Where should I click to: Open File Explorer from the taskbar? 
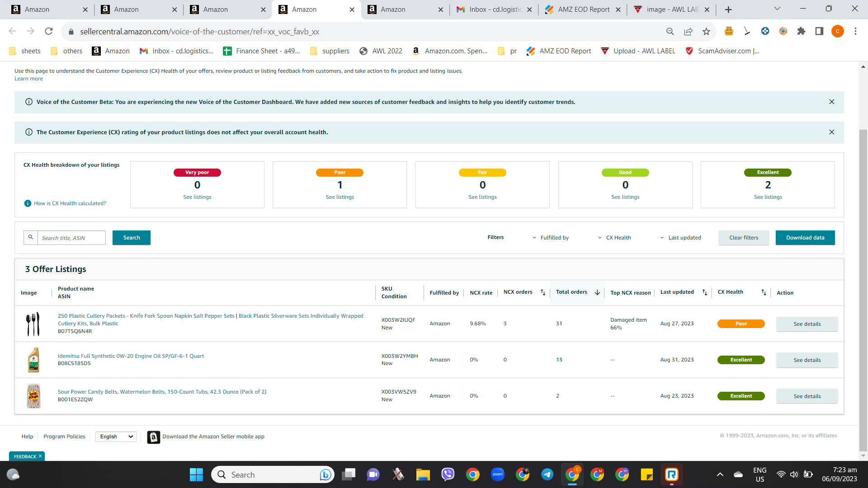coord(423,474)
